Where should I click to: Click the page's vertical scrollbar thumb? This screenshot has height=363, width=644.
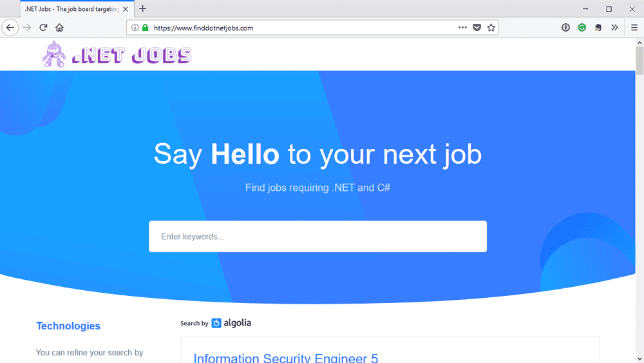[639, 61]
